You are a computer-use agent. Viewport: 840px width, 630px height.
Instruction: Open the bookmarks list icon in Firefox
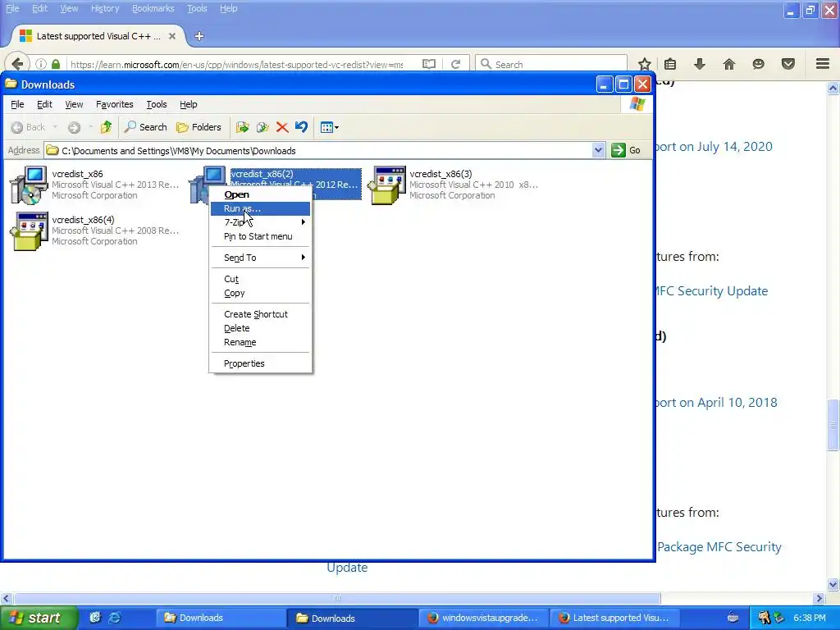point(670,64)
